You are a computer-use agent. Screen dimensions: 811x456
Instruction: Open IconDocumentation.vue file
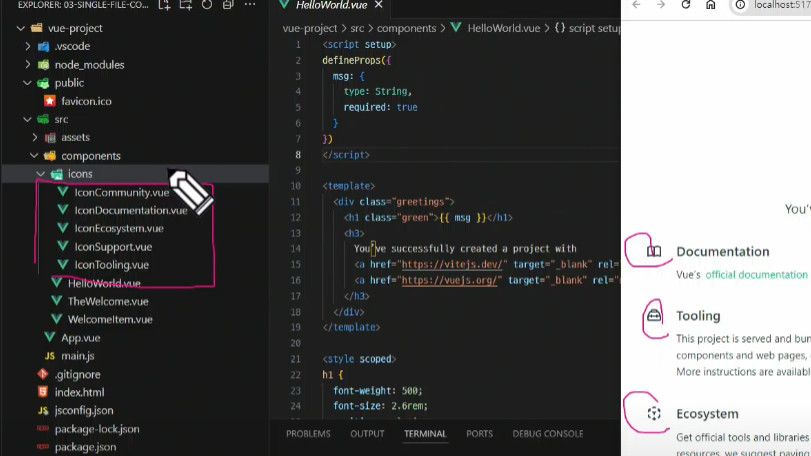click(131, 210)
